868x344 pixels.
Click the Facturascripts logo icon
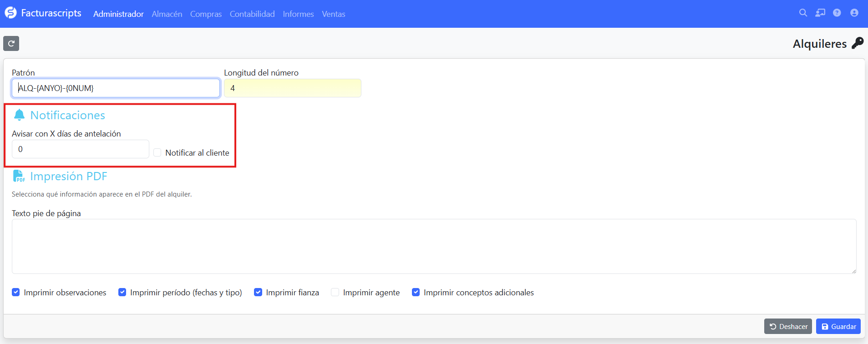pyautogui.click(x=10, y=13)
